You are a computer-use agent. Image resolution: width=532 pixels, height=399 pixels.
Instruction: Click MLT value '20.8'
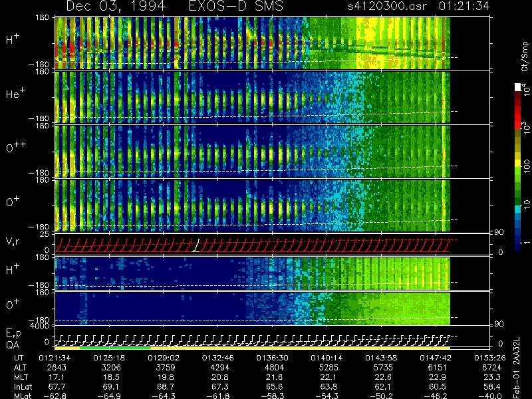(x=220, y=377)
